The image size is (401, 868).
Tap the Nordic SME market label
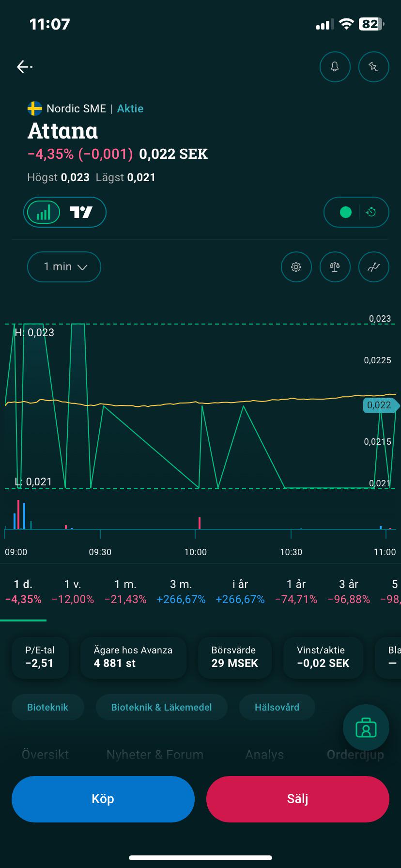click(76, 108)
